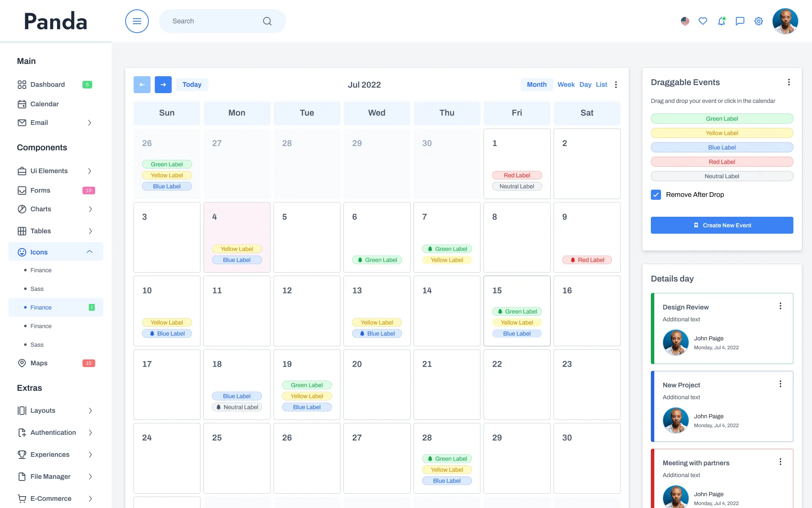Open the chat messages icon
This screenshot has width=812, height=508.
(x=740, y=21)
